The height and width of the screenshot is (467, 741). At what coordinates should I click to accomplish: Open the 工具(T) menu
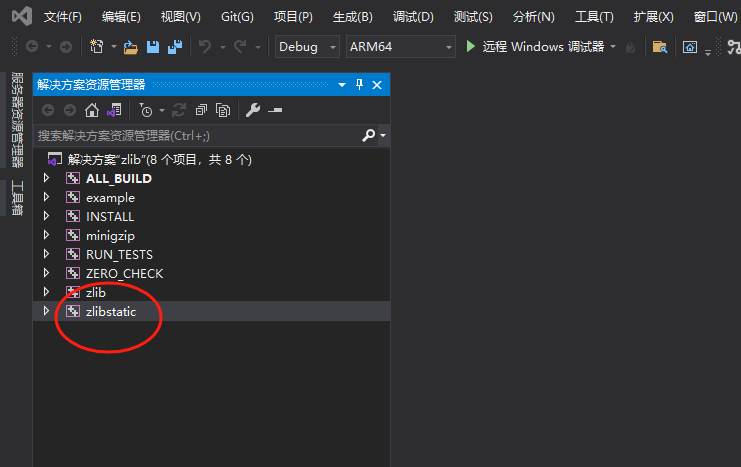[x=594, y=17]
